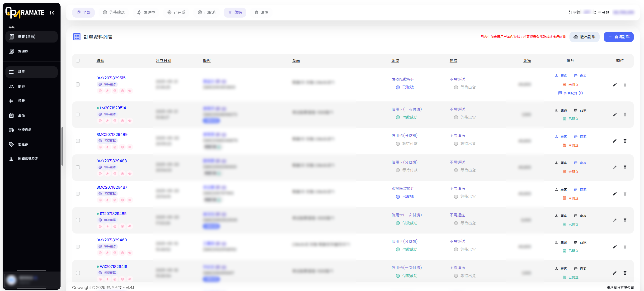The image size is (644, 291).
Task: Toggle select-all checkbox in table header
Action: point(78,61)
